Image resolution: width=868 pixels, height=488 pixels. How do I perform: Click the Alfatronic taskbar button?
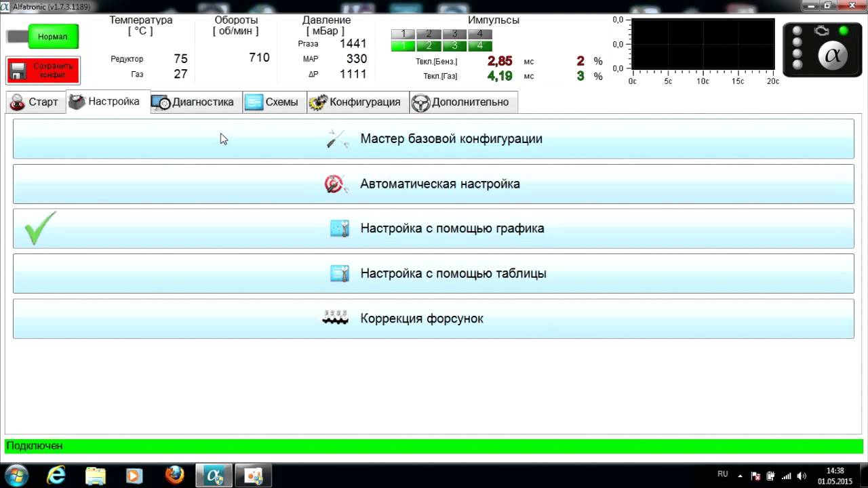tap(214, 476)
